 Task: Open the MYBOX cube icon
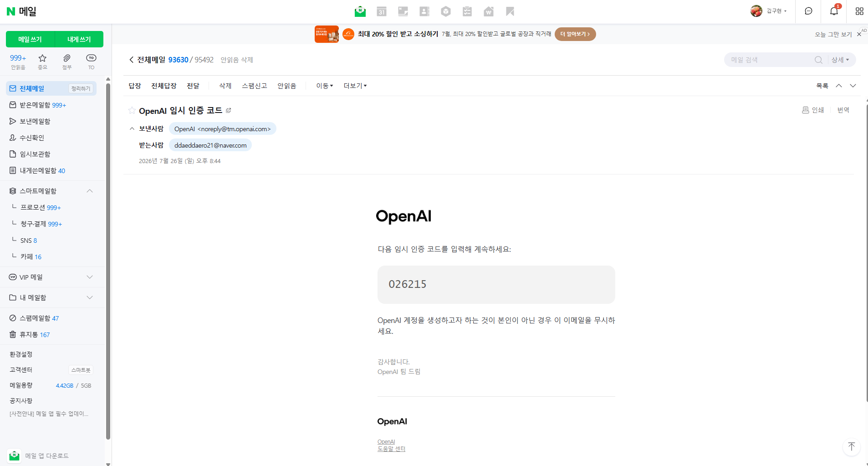point(446,11)
